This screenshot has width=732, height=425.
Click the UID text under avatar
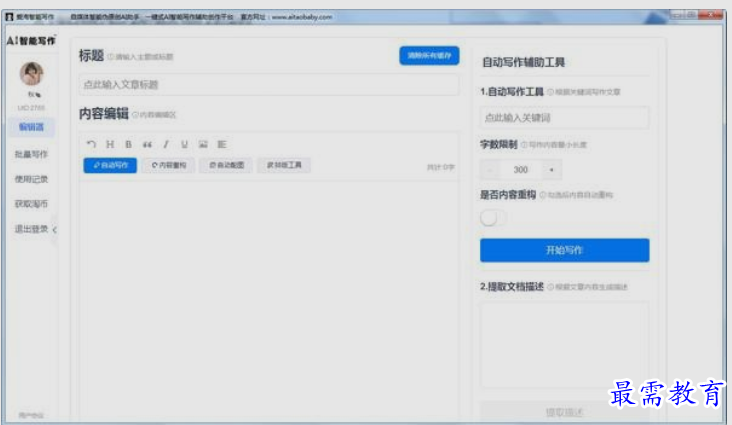click(x=31, y=108)
